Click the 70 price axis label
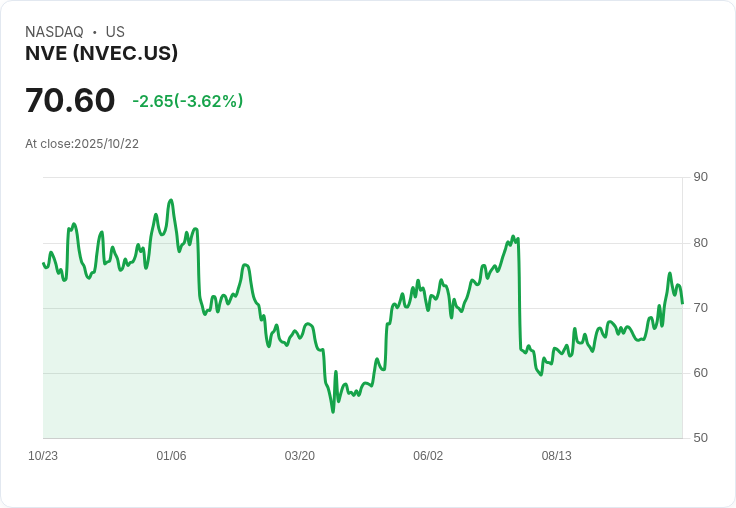The width and height of the screenshot is (736, 508). point(701,308)
